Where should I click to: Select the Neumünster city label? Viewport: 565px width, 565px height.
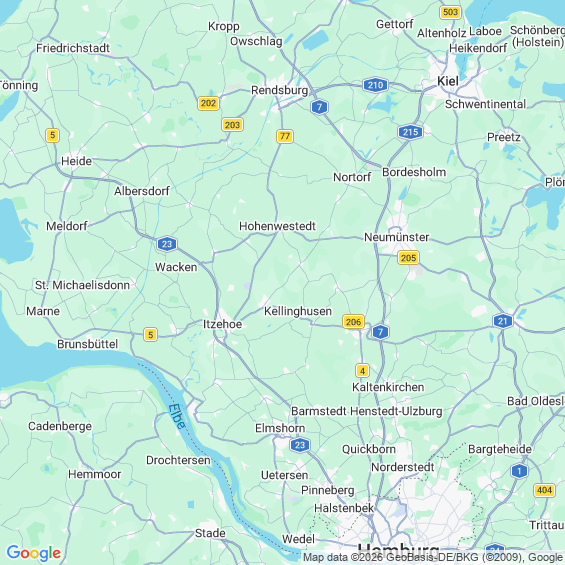pyautogui.click(x=396, y=237)
